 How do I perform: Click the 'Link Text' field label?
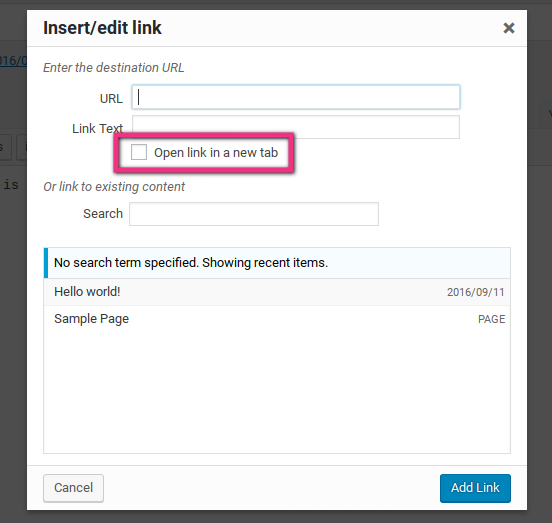tap(98, 128)
